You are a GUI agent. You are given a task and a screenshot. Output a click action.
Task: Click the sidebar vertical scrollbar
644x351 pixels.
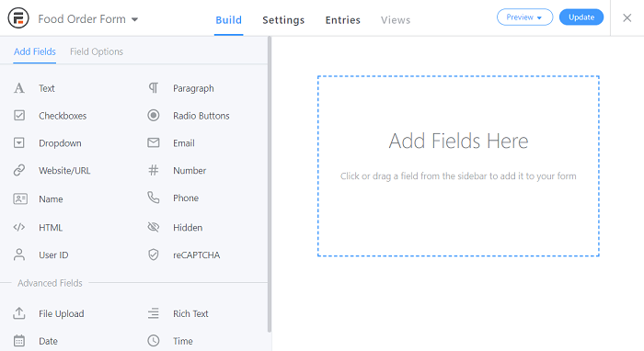(x=270, y=185)
